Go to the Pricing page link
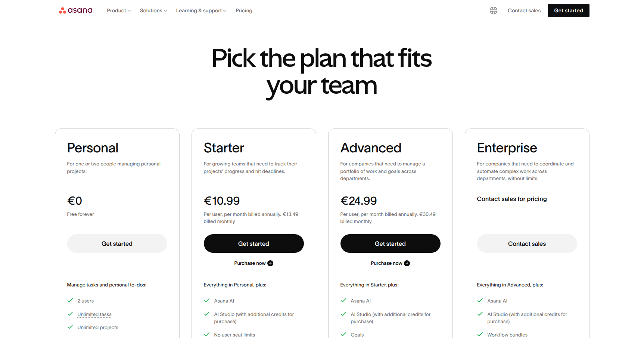644x338 pixels. pyautogui.click(x=244, y=10)
